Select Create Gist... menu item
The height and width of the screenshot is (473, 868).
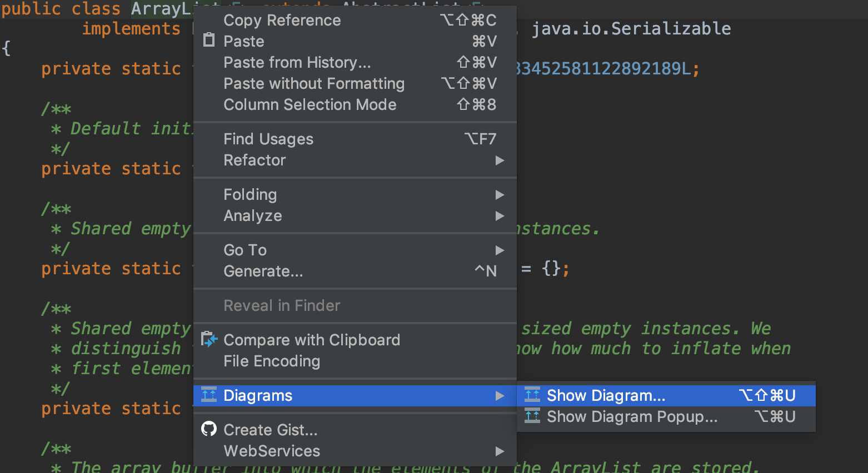coord(355,430)
